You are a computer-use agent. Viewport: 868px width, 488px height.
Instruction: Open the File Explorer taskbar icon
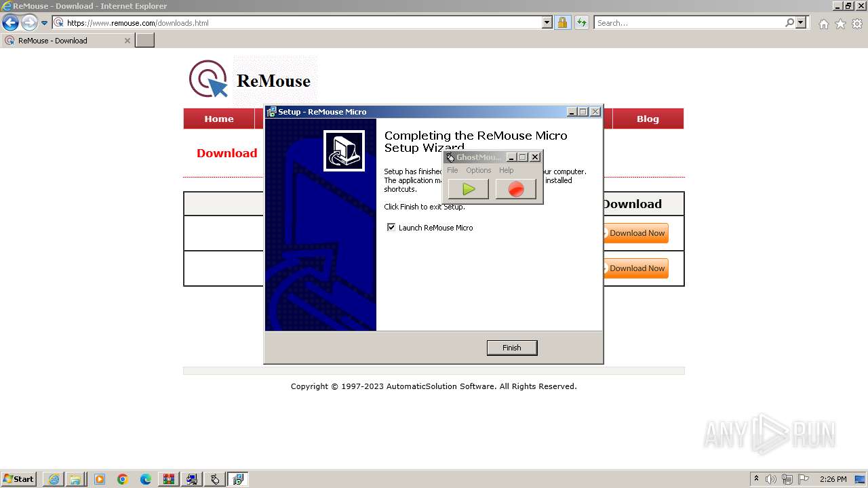point(75,479)
